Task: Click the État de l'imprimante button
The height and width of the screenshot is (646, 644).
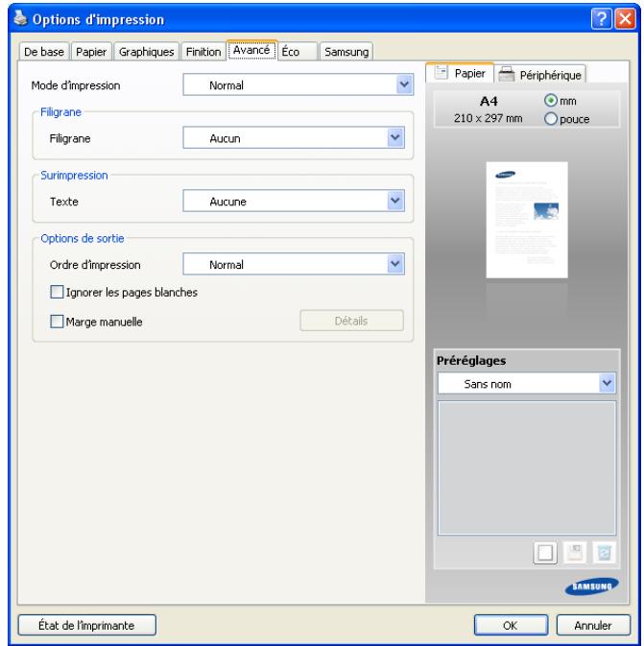Action: pyautogui.click(x=87, y=625)
